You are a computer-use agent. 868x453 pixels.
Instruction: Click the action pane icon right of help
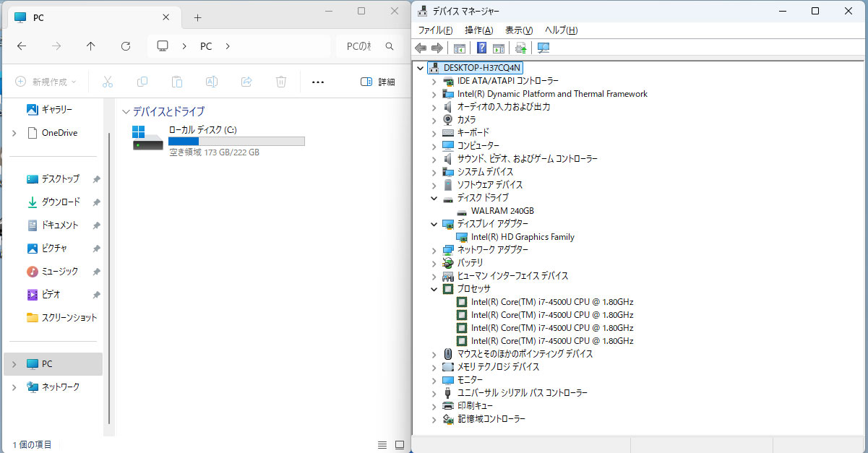(498, 48)
